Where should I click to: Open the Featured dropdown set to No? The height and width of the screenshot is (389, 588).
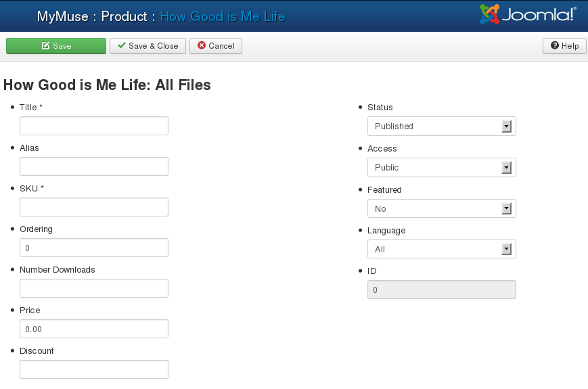(441, 209)
